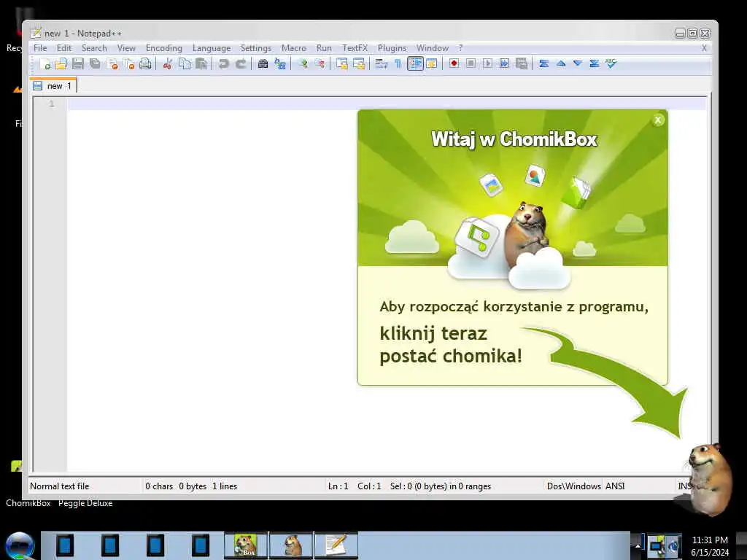Click the Copy icon in the toolbar

pyautogui.click(x=185, y=63)
